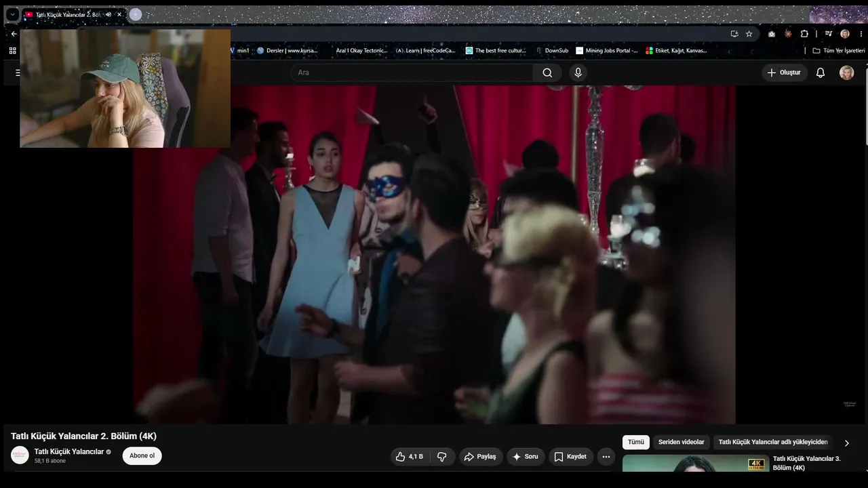Click the YouTube search magnifier button

pos(547,73)
